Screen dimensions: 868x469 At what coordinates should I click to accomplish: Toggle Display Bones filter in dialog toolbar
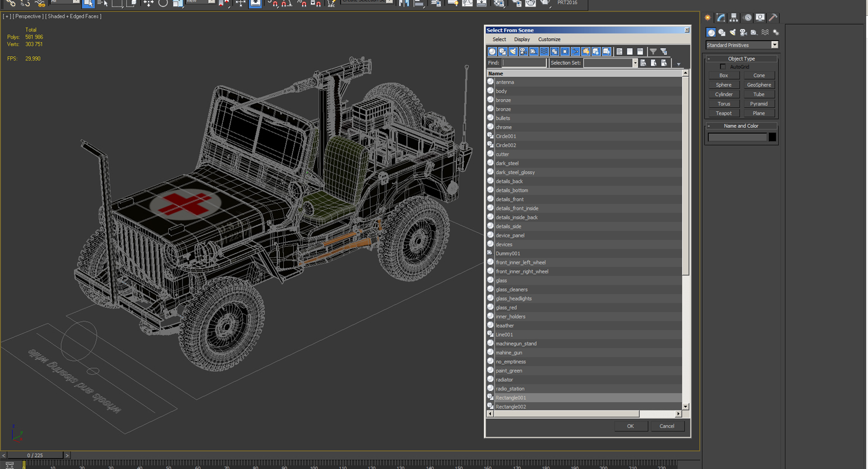click(575, 52)
